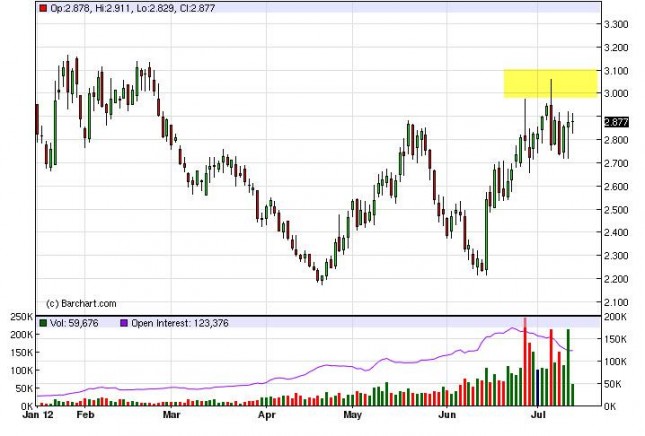Click the 'Apr' date axis label
This screenshot has width=645, height=436.
click(267, 415)
